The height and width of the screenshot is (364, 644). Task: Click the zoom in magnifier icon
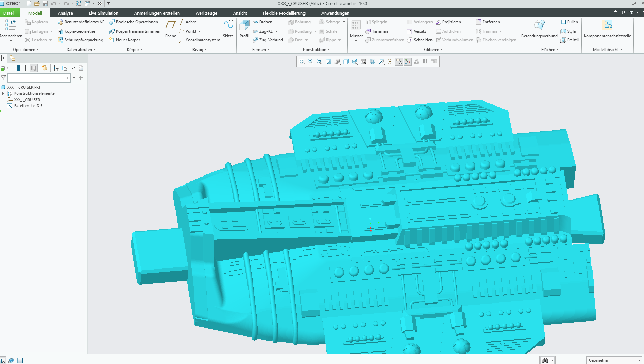(x=311, y=62)
